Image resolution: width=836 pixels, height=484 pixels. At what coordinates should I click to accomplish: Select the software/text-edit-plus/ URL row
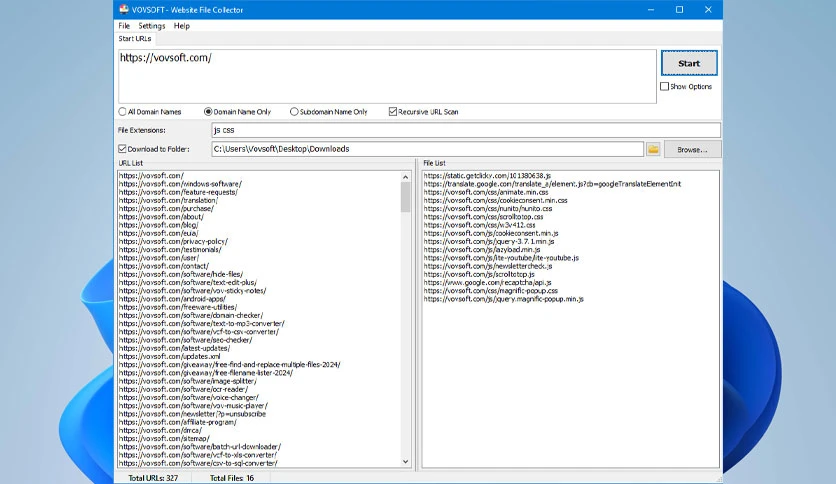(x=188, y=283)
